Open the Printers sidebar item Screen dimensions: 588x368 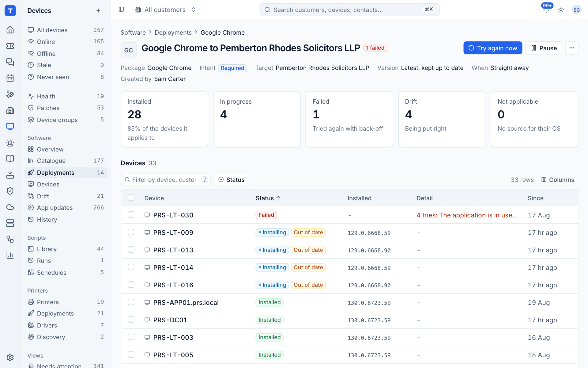click(x=66, y=302)
